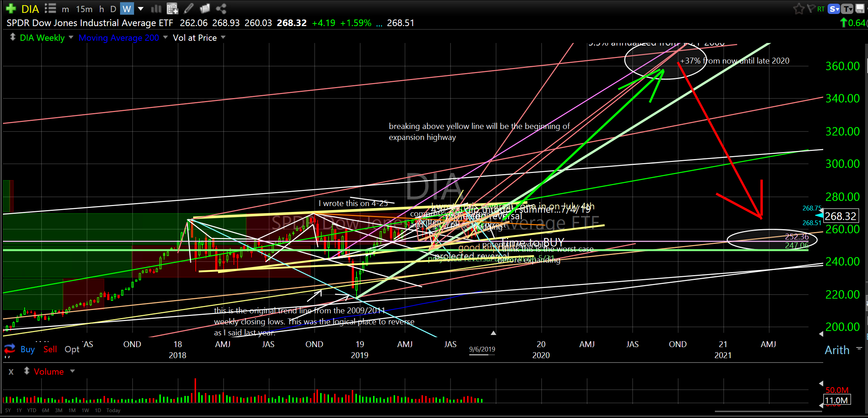The image size is (868, 418).
Task: Toggle the favorite star for DIA
Action: tap(798, 9)
